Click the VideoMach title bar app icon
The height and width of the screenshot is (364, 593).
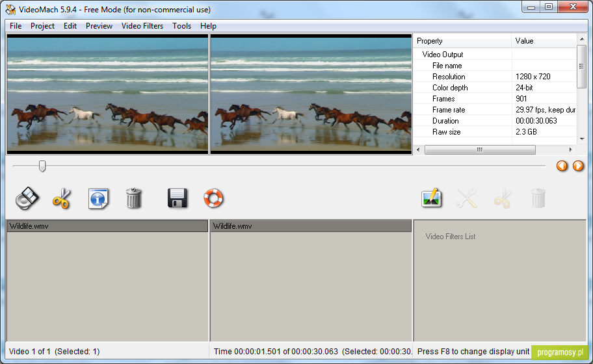tap(10, 10)
